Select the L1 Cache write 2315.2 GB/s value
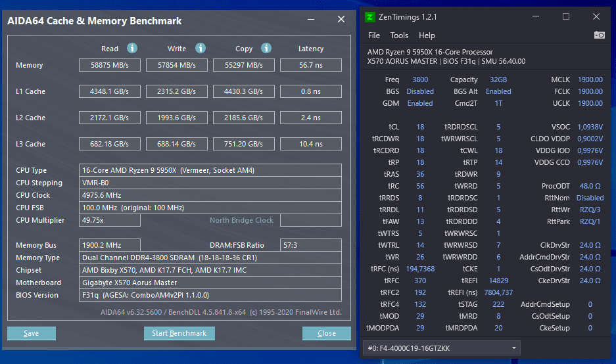616x364 pixels. (177, 91)
